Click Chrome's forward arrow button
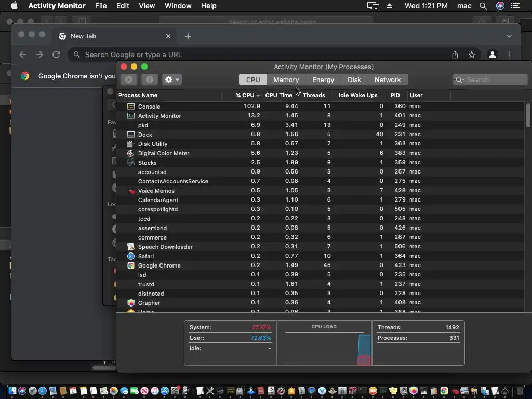 39,55
